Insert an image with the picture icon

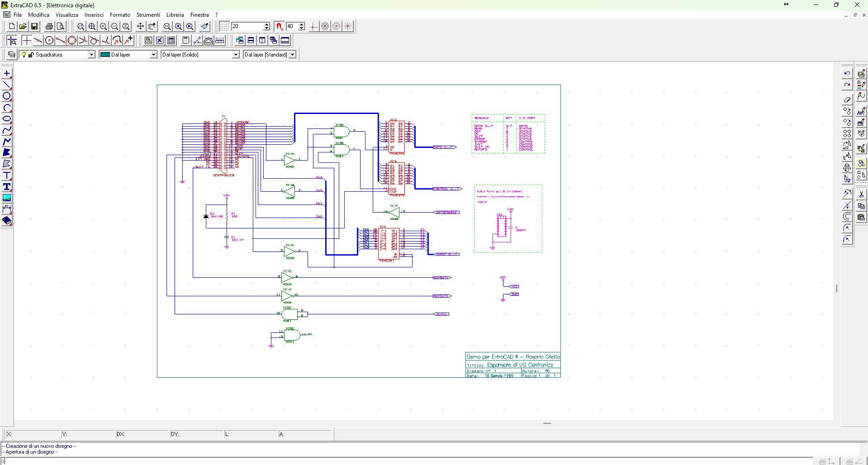coord(7,198)
